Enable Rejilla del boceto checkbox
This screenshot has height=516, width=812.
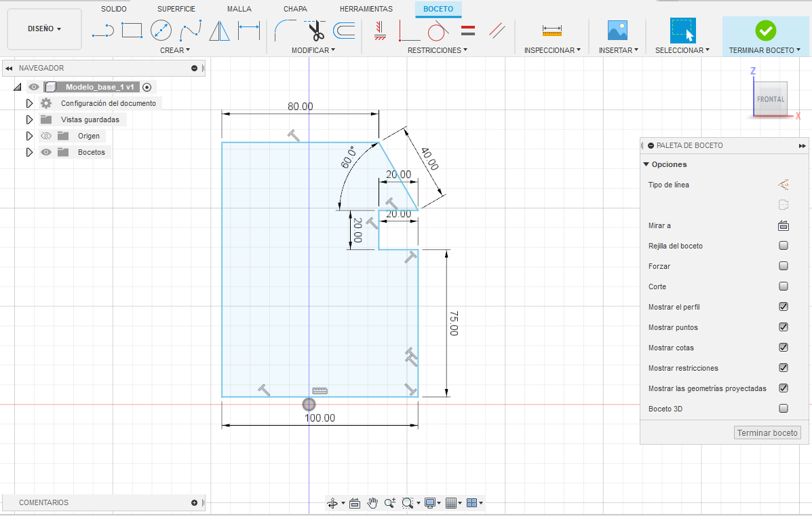coord(784,246)
